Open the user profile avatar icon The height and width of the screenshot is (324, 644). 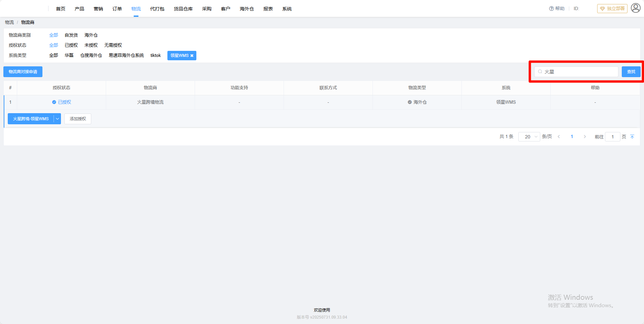[636, 8]
